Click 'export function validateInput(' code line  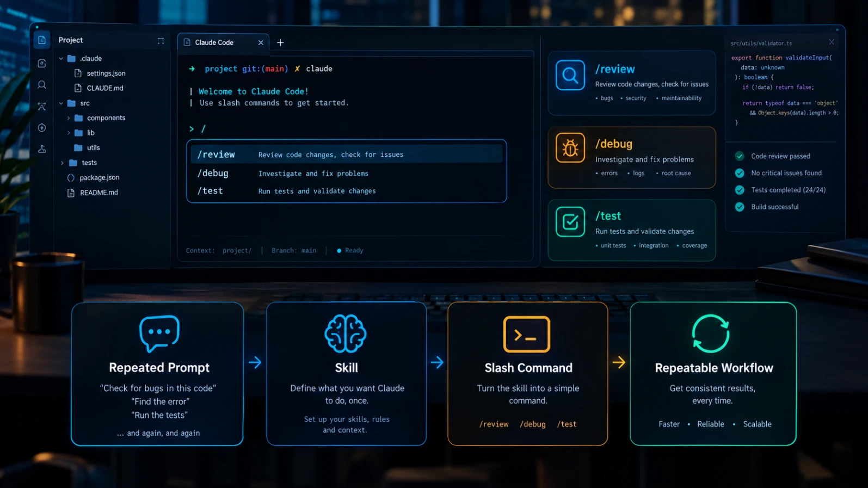point(781,58)
